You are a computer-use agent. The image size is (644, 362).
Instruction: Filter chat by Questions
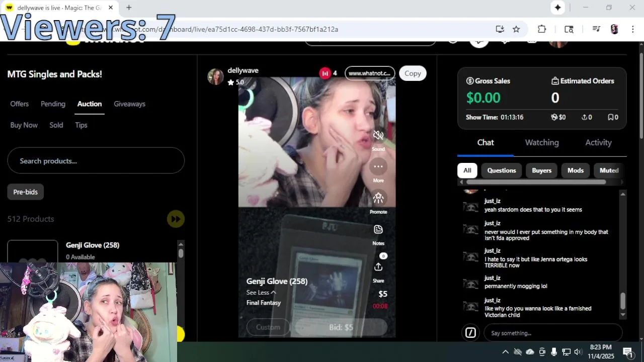502,170
